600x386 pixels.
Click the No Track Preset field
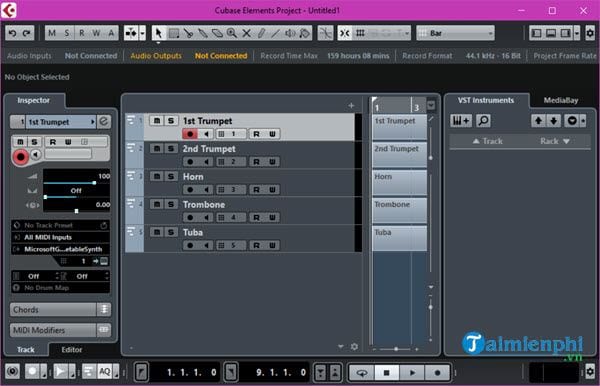(61, 225)
